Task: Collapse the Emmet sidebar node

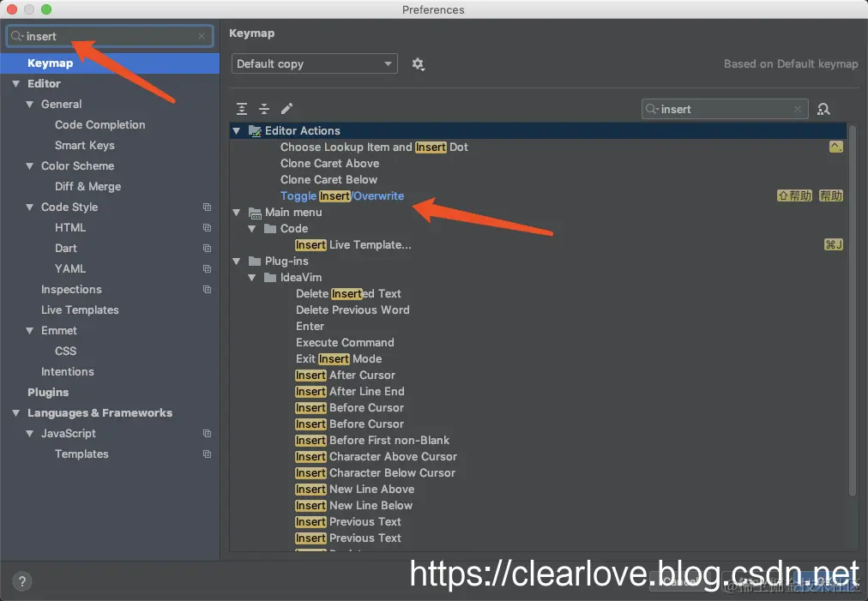Action: tap(29, 331)
